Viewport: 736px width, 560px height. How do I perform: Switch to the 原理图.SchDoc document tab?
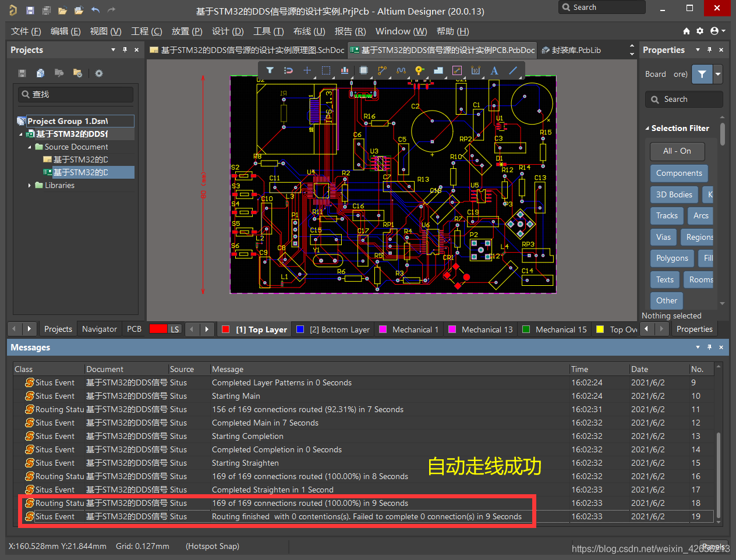pos(247,50)
